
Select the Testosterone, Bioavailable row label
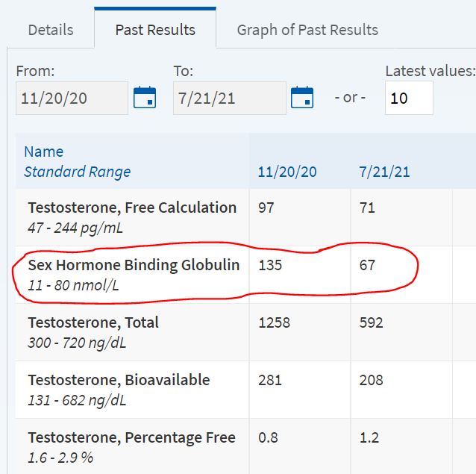119,380
